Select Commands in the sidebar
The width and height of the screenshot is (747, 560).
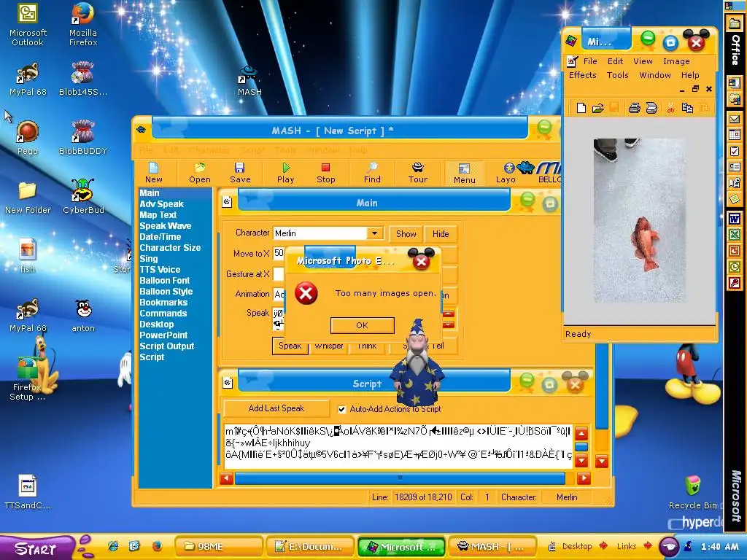(x=163, y=314)
